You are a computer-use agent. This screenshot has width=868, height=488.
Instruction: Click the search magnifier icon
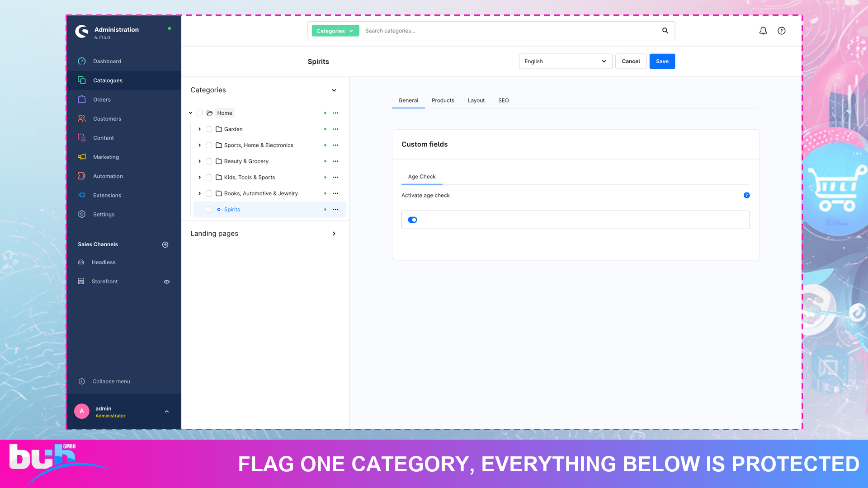pyautogui.click(x=665, y=31)
